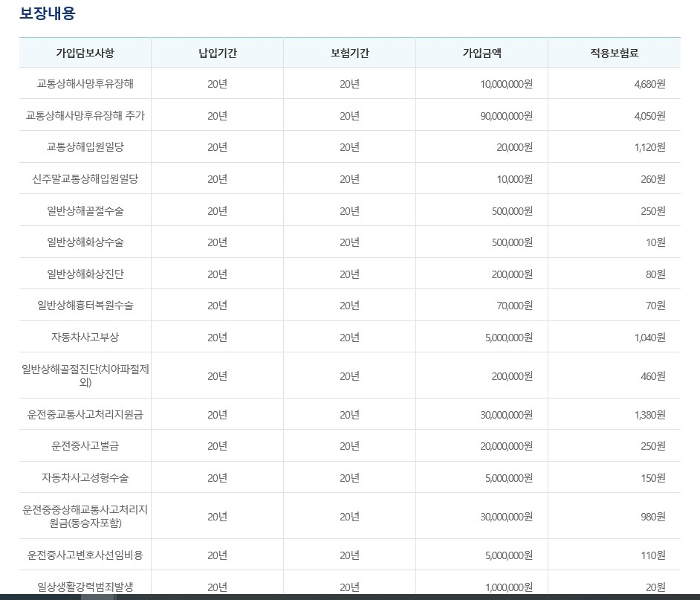Click the 자동차사고부상 row name

[85, 337]
